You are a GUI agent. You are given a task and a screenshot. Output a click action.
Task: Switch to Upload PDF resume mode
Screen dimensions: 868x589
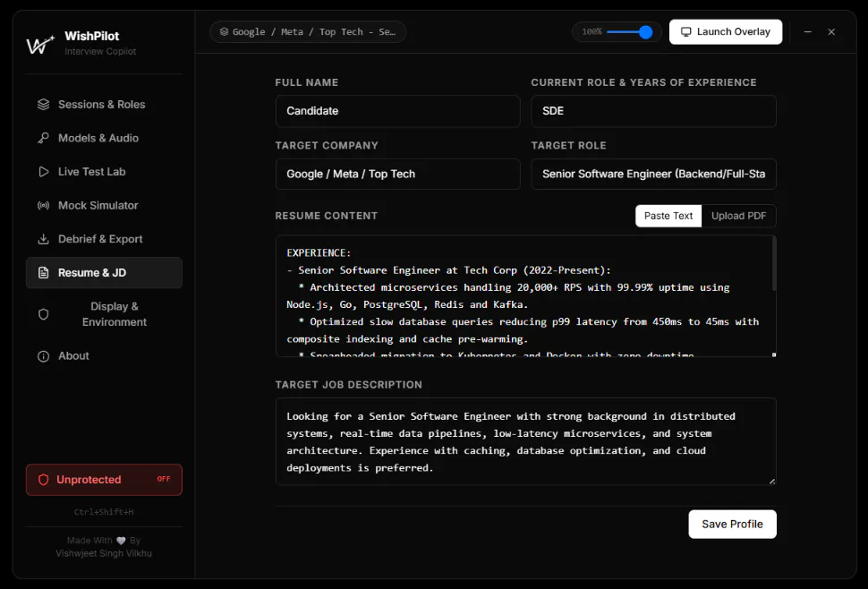738,216
